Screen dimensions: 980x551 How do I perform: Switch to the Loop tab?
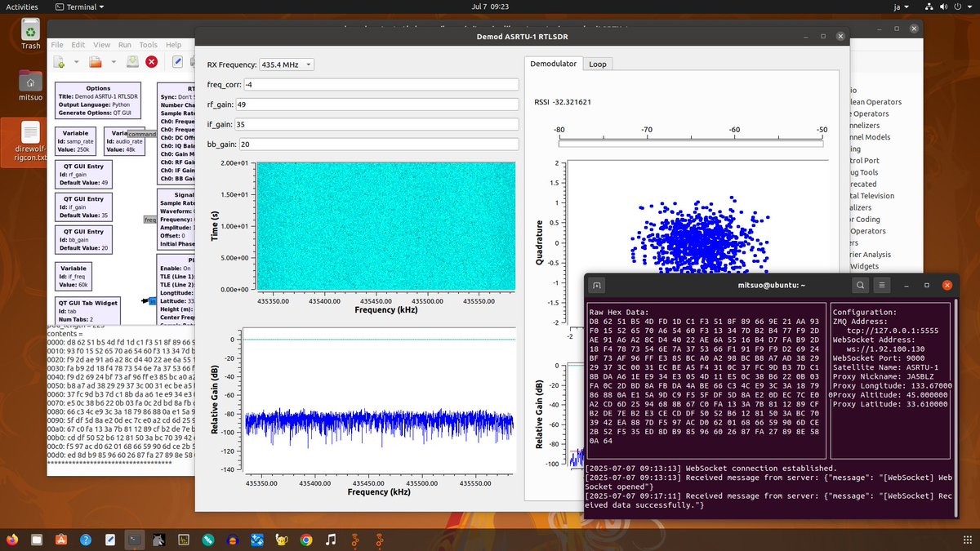(598, 64)
